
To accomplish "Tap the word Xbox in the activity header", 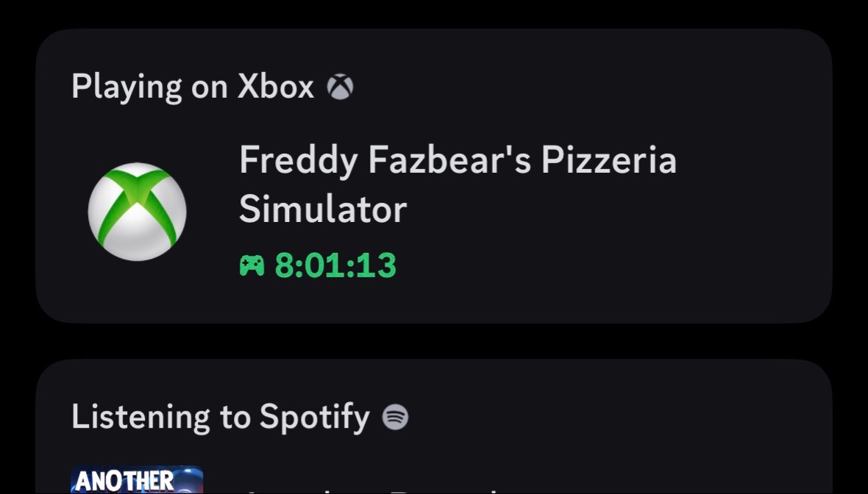I will coord(276,87).
